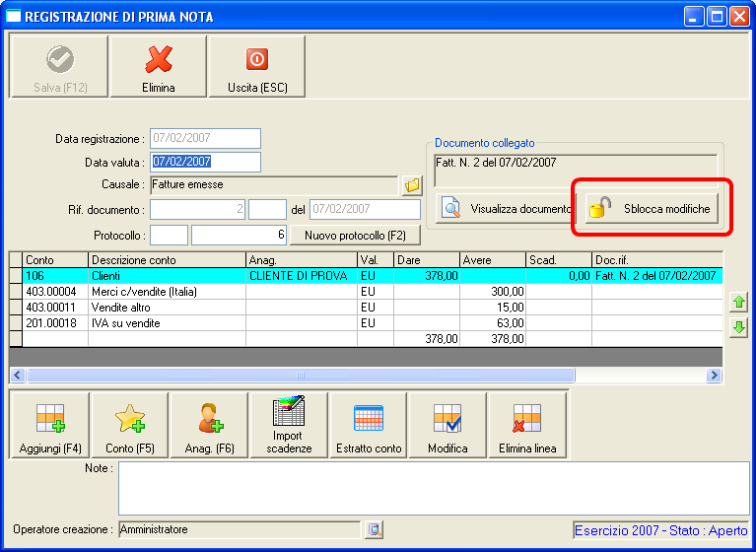This screenshot has height=552, width=756.
Task: Click the Modifica line button
Action: (x=447, y=425)
